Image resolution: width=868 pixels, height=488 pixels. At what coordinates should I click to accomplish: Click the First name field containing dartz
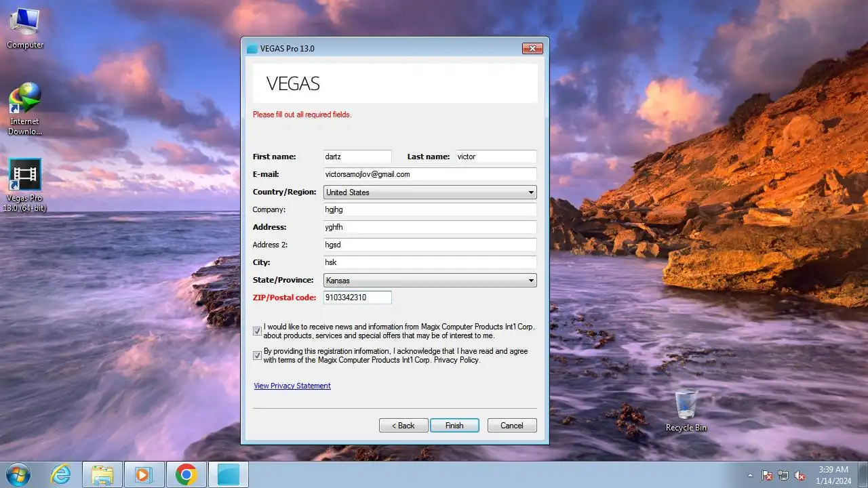[357, 157]
